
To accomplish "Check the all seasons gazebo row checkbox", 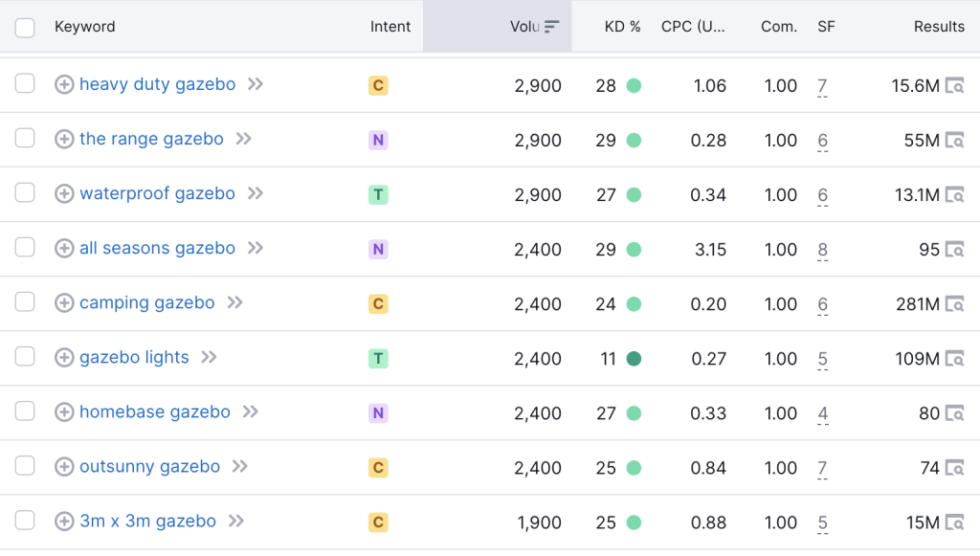I will 25,247.
